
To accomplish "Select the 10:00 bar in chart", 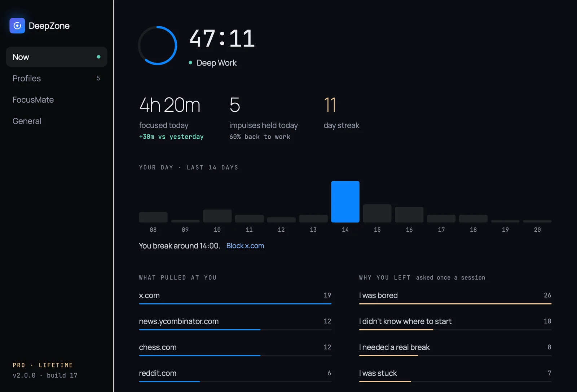I will point(217,216).
